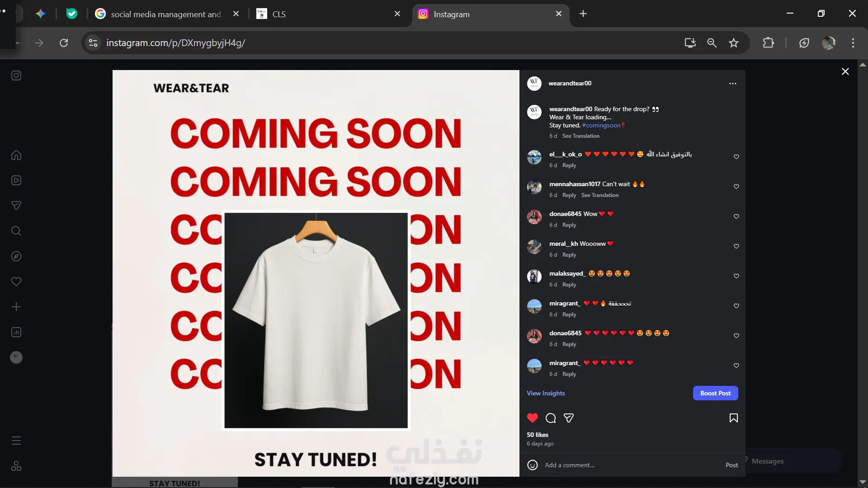This screenshot has height=488, width=868.
Task: Like el__k_ok_o's comment
Action: 736,157
